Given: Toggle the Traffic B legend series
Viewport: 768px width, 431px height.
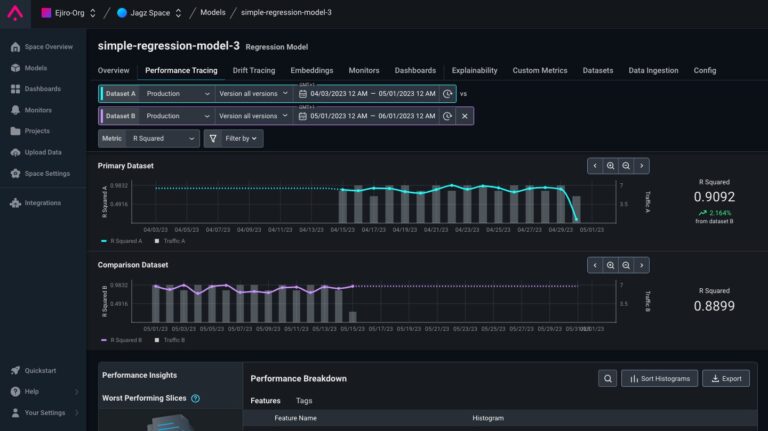Looking at the screenshot, I should [x=171, y=340].
